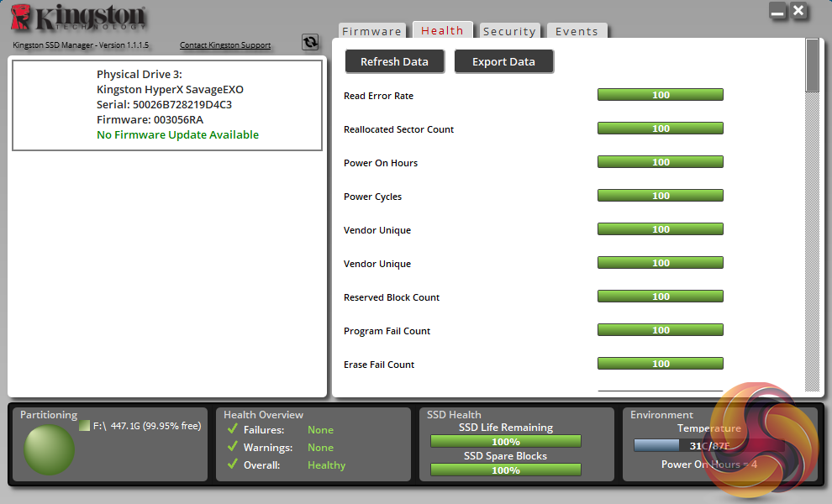This screenshot has width=832, height=504.
Task: Select Physical Drive 3 in drive list
Action: (167, 105)
